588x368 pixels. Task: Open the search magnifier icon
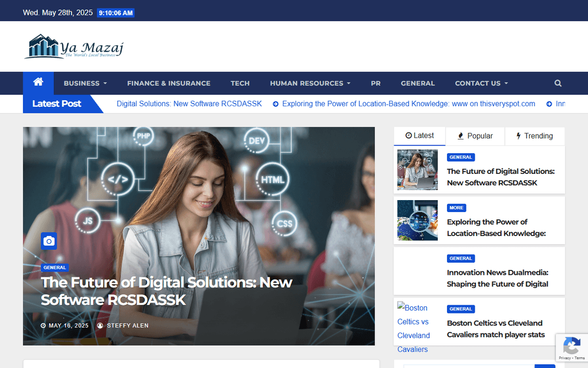[x=558, y=83]
